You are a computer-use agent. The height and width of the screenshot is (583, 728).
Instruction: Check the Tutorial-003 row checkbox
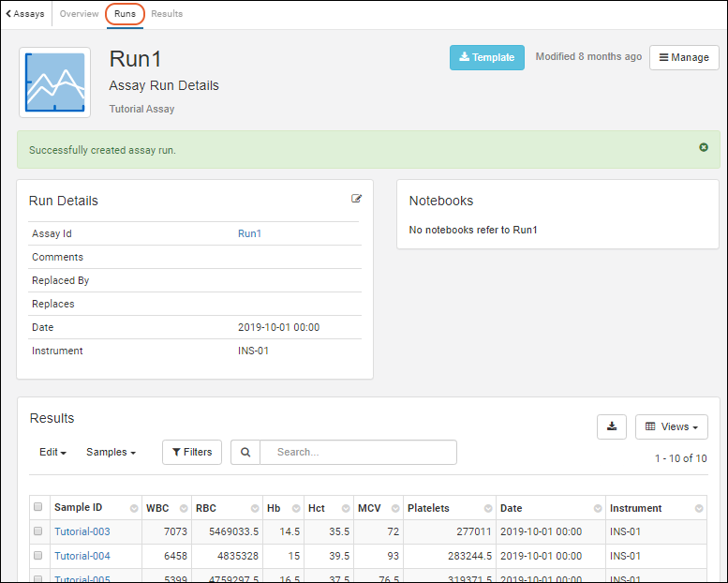click(38, 531)
